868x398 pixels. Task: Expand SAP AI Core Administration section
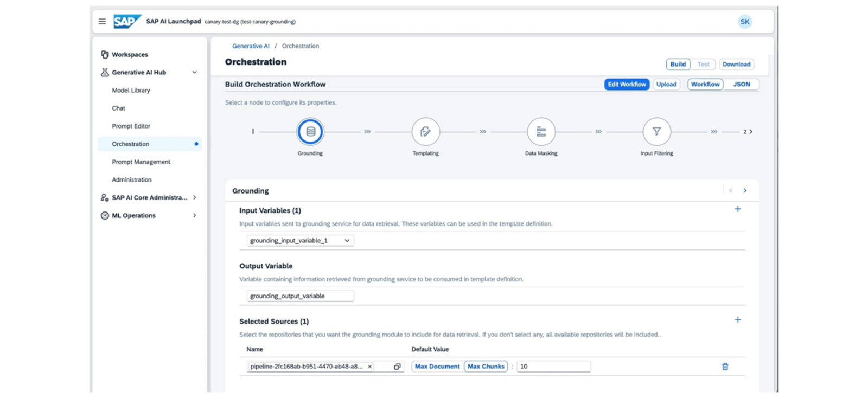click(x=195, y=198)
